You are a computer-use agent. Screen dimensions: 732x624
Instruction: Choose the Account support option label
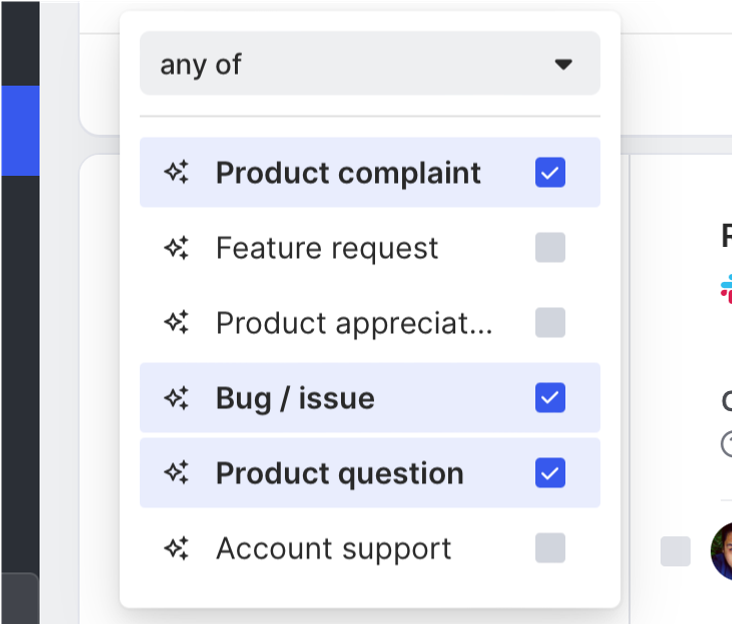(333, 548)
